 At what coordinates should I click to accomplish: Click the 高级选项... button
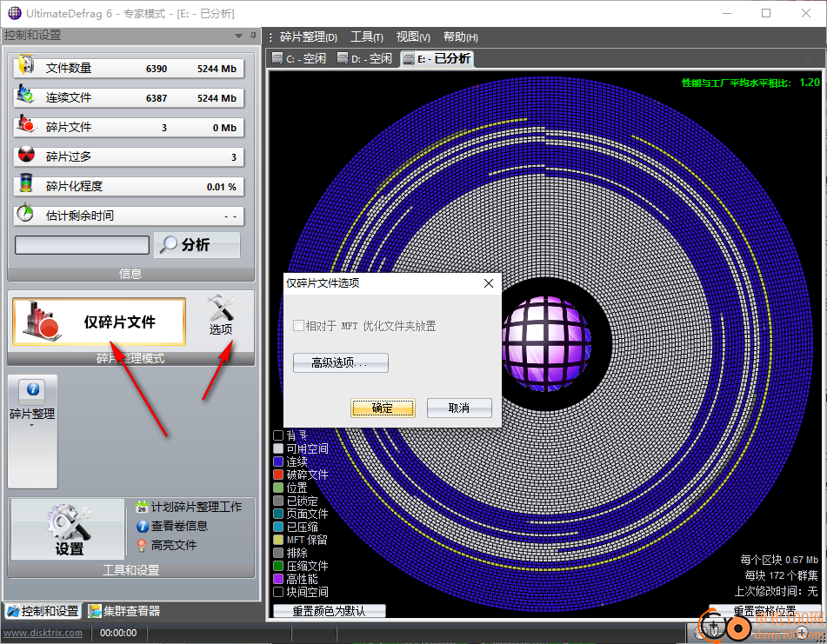pos(341,362)
